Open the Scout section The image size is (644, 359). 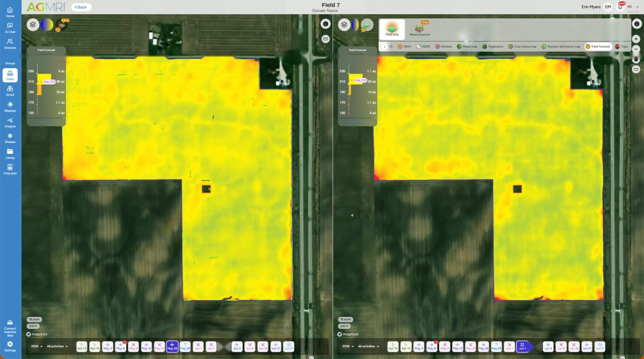pyautogui.click(x=10, y=91)
